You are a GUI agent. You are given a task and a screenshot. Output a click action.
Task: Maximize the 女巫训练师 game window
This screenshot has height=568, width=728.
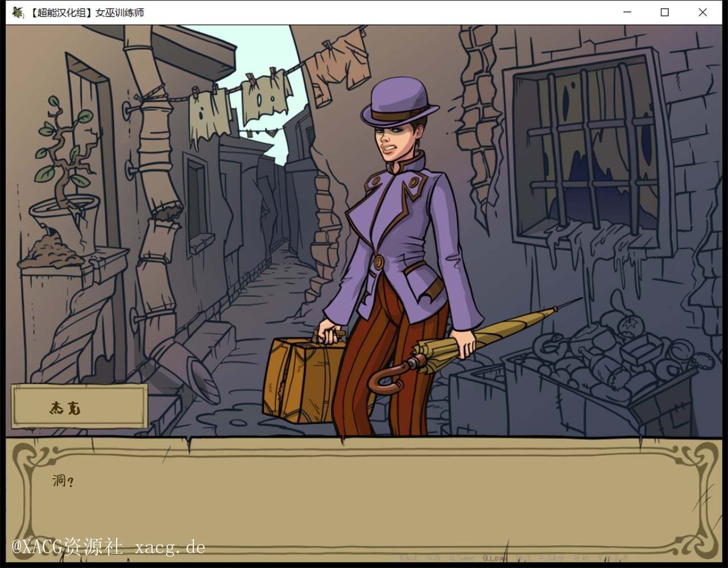tap(664, 12)
